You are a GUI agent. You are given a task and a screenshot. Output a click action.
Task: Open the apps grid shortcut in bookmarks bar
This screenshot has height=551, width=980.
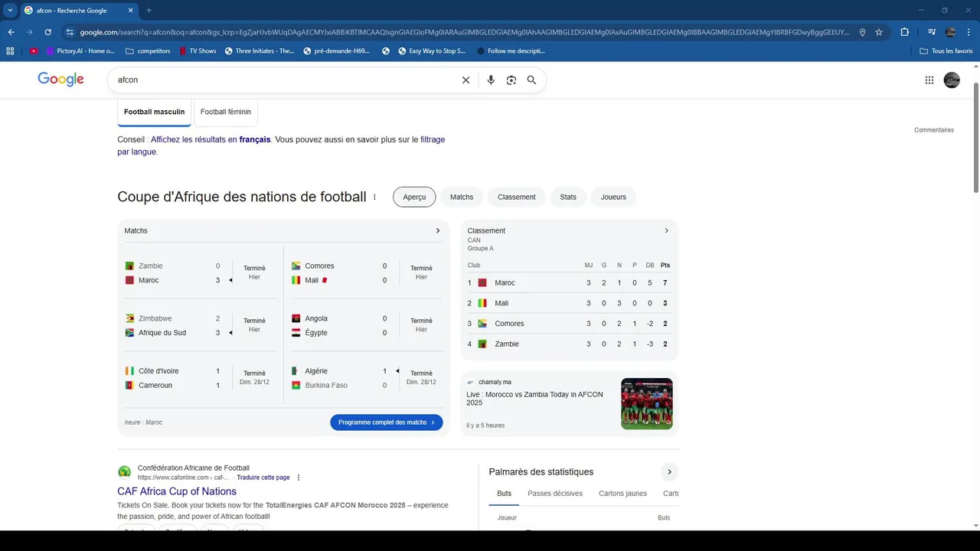pos(10,51)
